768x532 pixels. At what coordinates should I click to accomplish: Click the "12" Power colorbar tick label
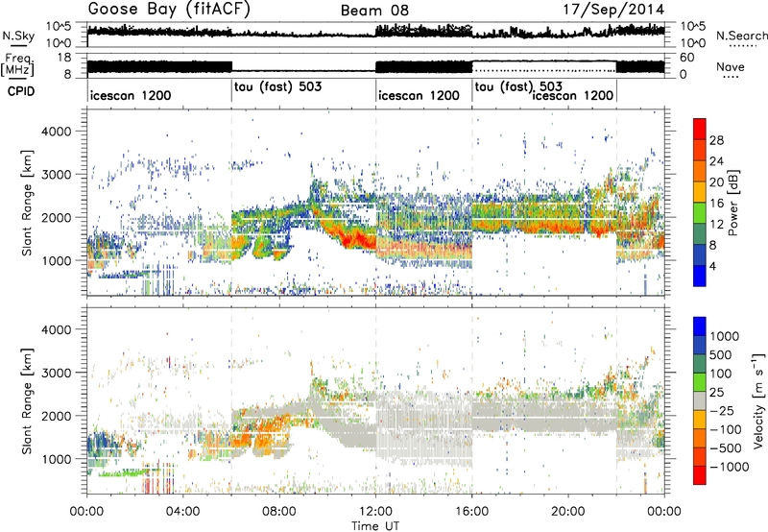[x=716, y=225]
